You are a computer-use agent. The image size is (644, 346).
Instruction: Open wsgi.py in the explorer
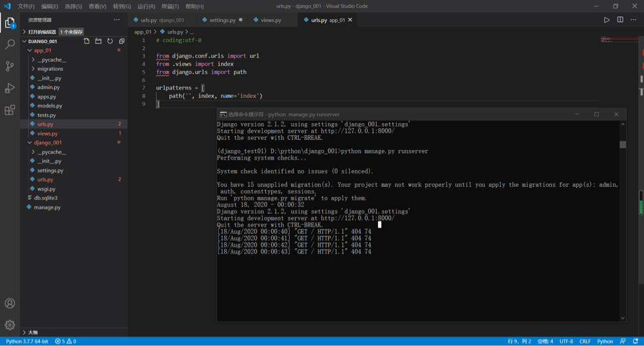click(x=74, y=189)
